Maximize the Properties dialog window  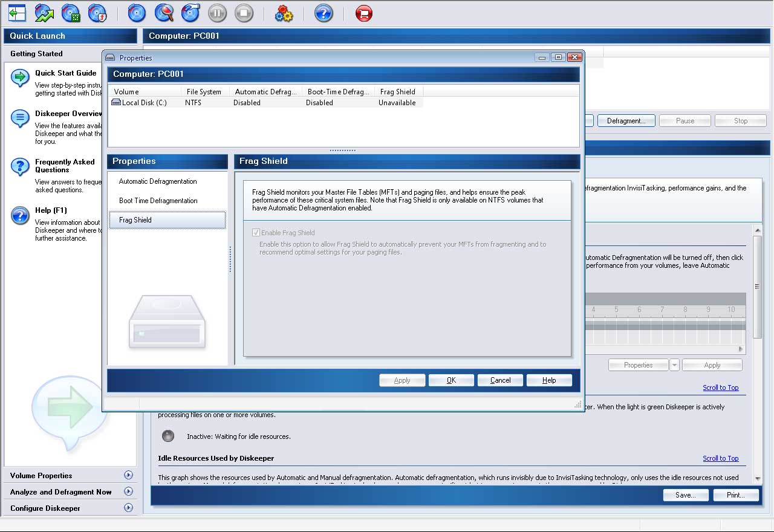click(558, 57)
